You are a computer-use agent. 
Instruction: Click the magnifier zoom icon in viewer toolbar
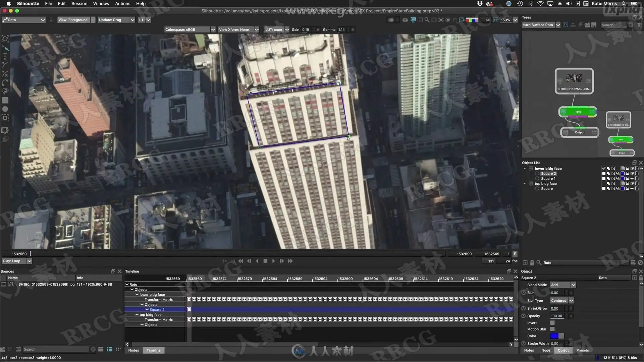(x=427, y=20)
